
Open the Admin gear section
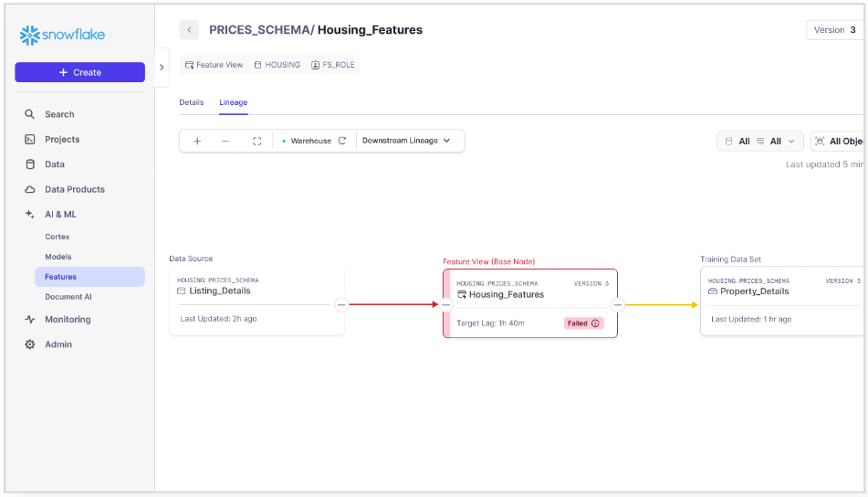(58, 344)
